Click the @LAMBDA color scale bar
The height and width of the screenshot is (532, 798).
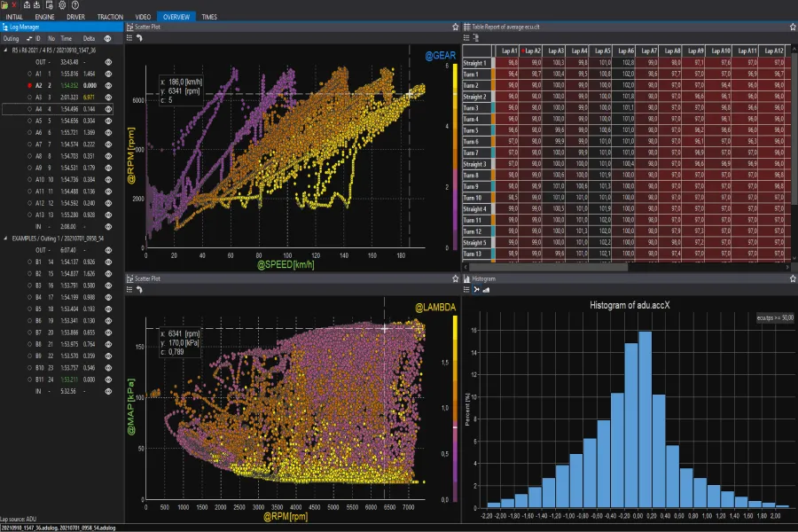point(455,408)
